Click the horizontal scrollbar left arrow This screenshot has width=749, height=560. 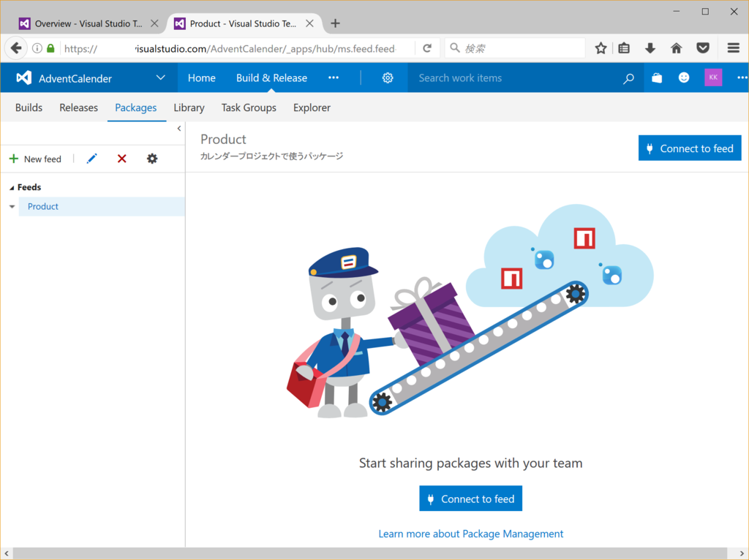pyautogui.click(x=6, y=554)
